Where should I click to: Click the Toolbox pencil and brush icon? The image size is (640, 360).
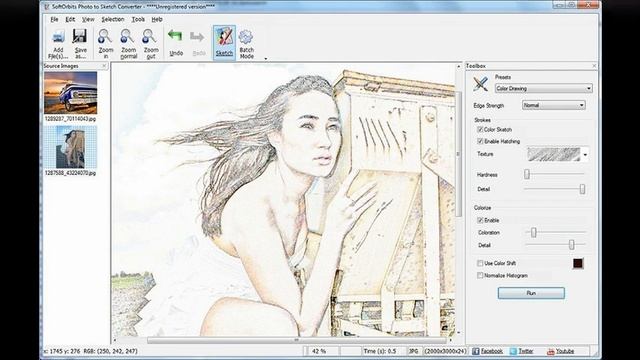pyautogui.click(x=480, y=83)
